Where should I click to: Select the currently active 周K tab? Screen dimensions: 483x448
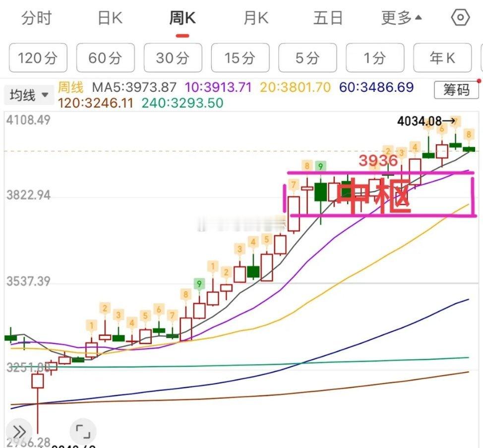pyautogui.click(x=181, y=17)
